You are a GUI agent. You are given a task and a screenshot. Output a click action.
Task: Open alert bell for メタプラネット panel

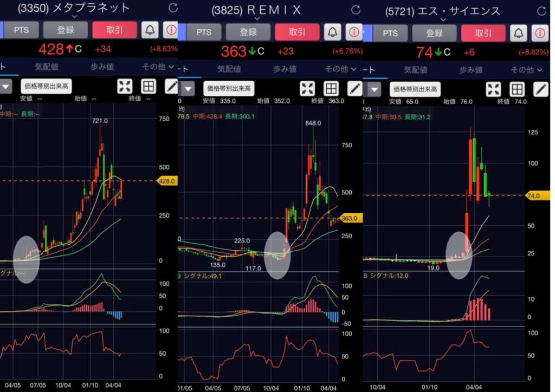150,30
